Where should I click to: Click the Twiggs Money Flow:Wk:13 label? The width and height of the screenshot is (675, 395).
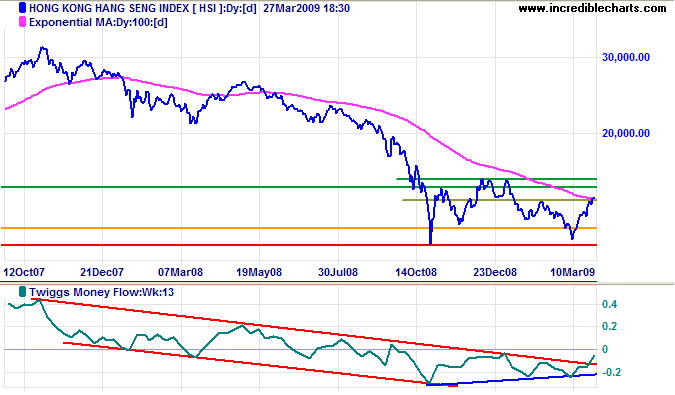point(102,292)
